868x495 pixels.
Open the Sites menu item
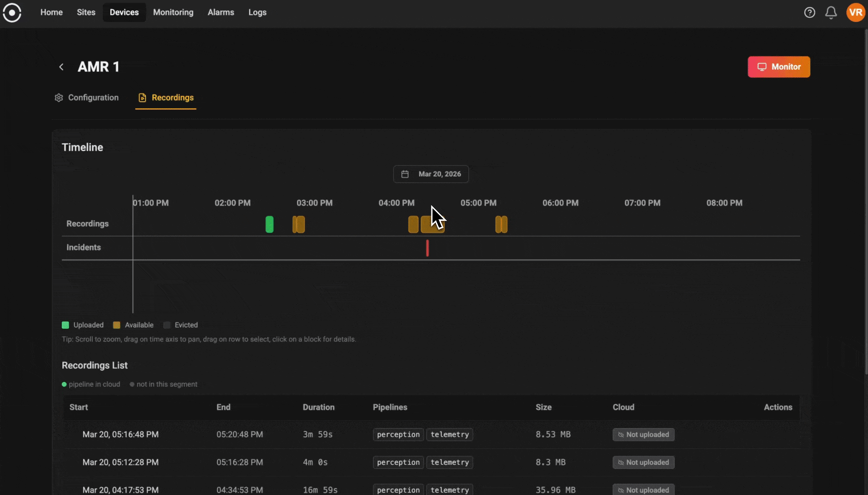tap(86, 12)
